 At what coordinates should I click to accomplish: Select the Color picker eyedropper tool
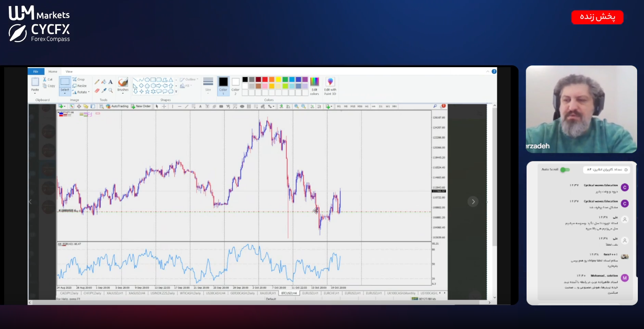click(x=104, y=90)
